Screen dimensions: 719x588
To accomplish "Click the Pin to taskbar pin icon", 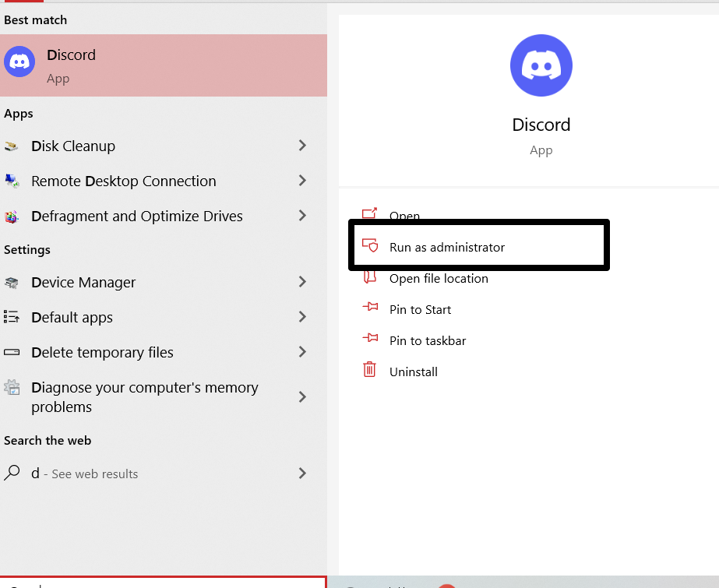I will (370, 338).
